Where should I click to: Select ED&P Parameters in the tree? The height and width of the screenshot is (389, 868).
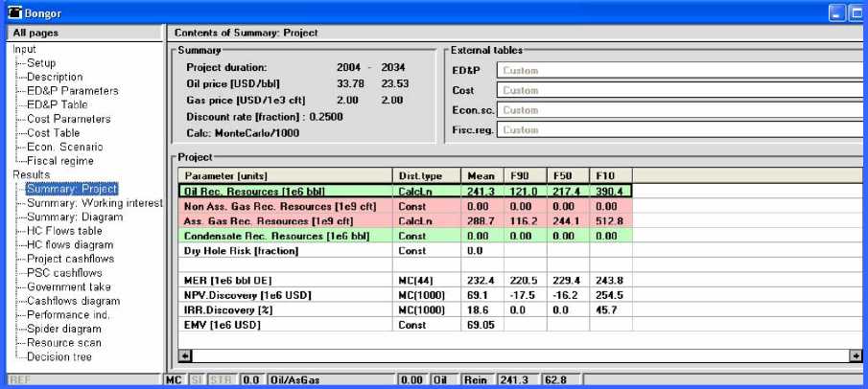(x=72, y=90)
